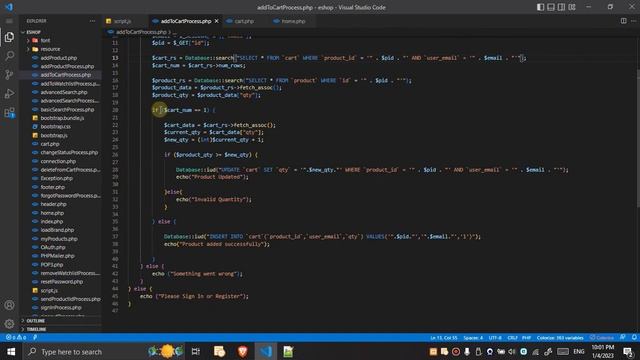Screen dimensions: 640x360
Task: Open signInProcess.php in explorer
Action: [61, 307]
